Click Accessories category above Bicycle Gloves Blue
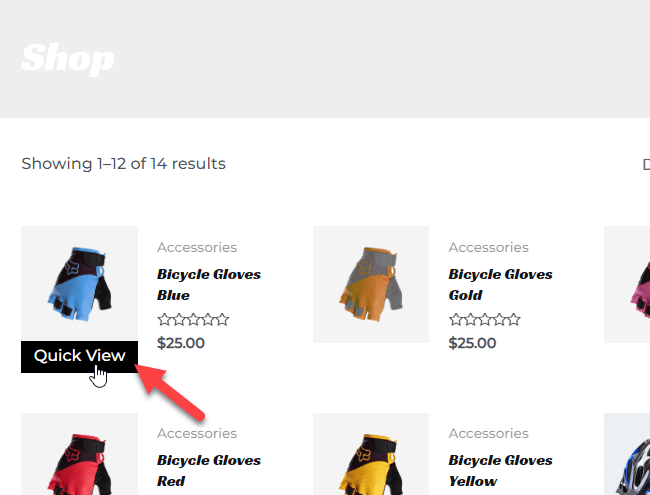This screenshot has width=650, height=495. pos(197,248)
